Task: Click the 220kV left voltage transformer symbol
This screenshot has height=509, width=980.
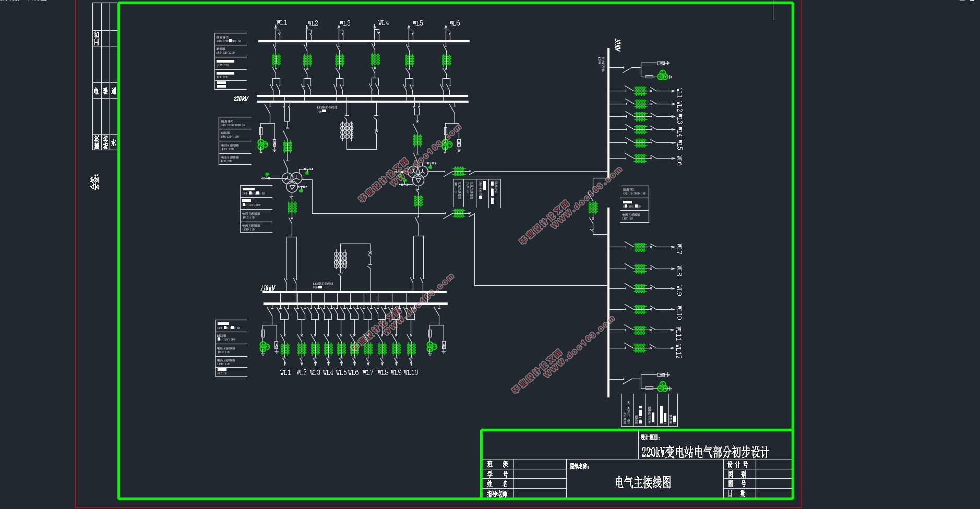Action: pyautogui.click(x=262, y=144)
